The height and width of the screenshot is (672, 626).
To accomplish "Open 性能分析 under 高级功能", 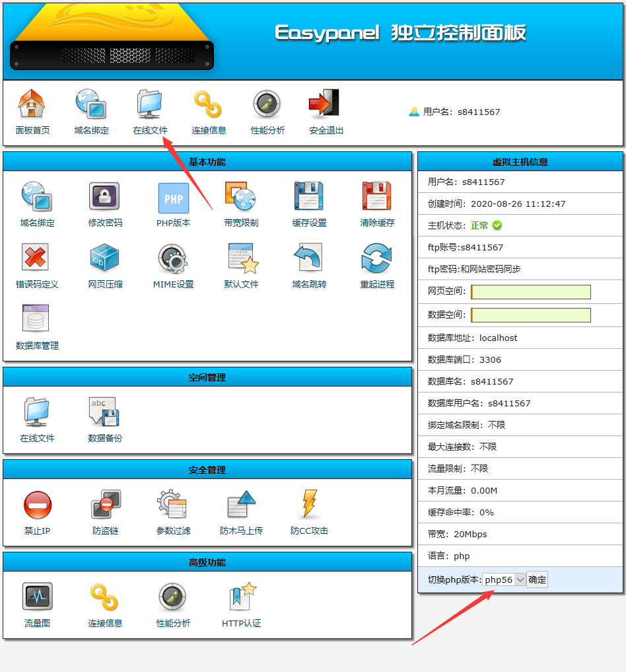I will tap(172, 597).
